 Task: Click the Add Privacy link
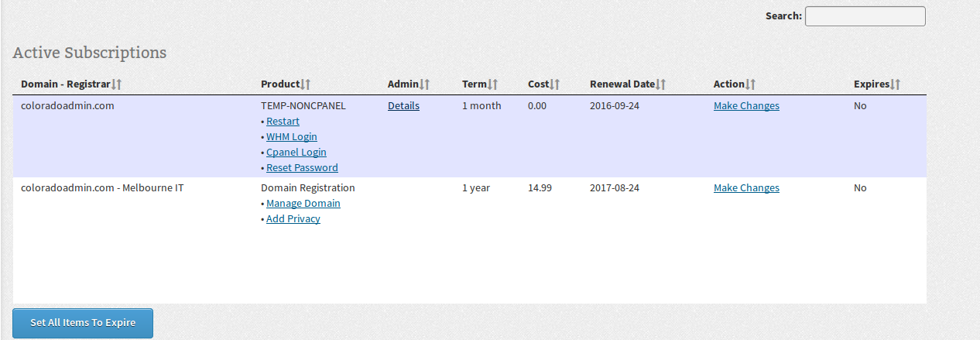coord(293,219)
